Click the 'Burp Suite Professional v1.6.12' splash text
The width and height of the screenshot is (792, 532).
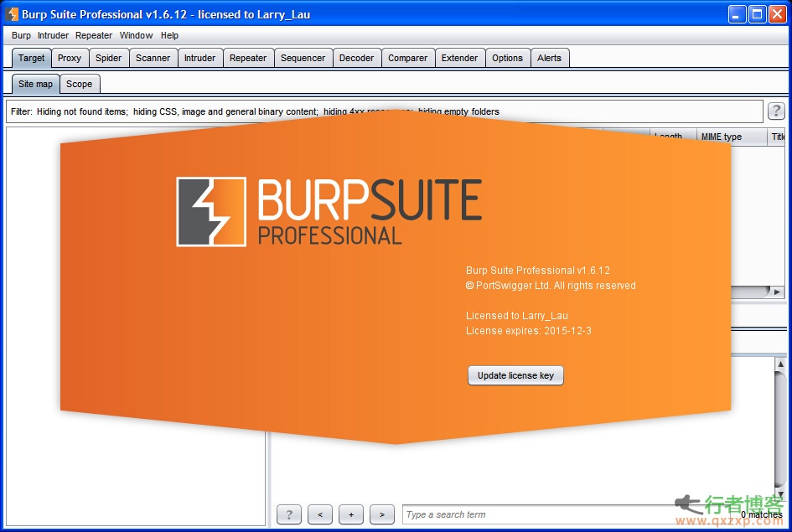[537, 271]
